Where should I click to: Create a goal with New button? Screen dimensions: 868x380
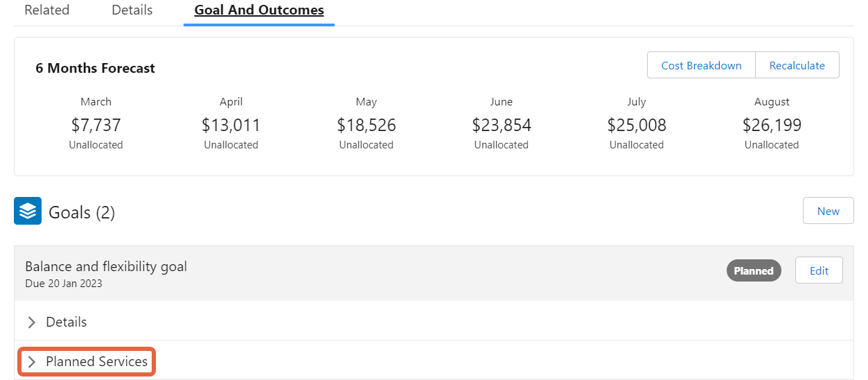(x=829, y=211)
